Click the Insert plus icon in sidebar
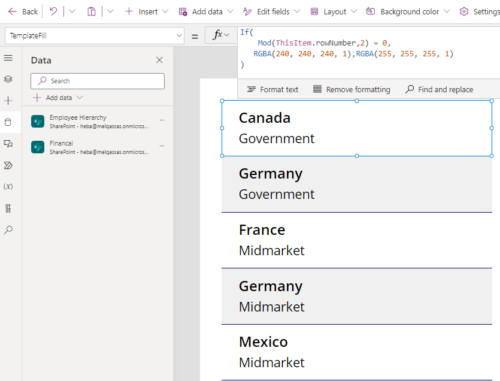Image resolution: width=500 pixels, height=381 pixels. click(x=8, y=100)
